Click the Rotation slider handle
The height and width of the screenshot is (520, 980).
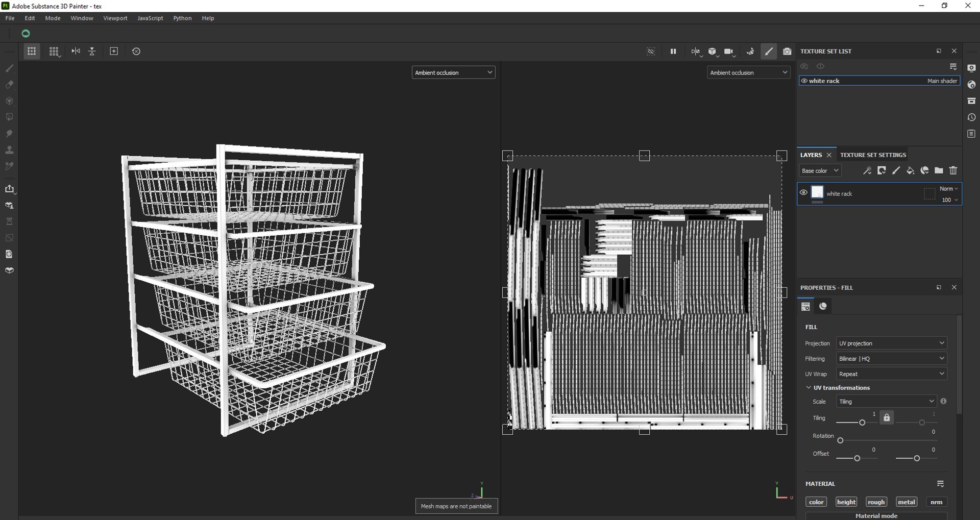point(840,440)
